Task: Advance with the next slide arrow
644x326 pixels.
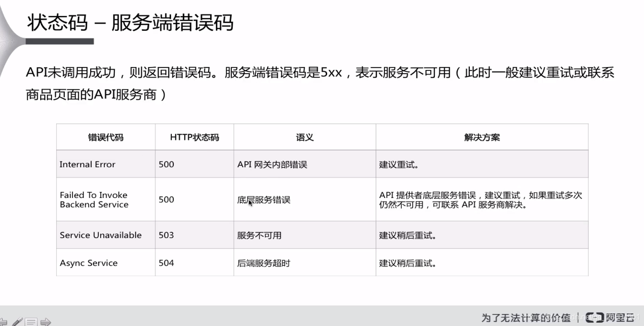Action: coord(45,322)
